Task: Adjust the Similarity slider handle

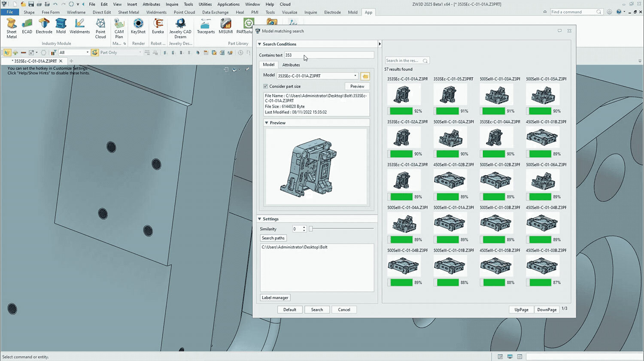Action: click(x=311, y=229)
